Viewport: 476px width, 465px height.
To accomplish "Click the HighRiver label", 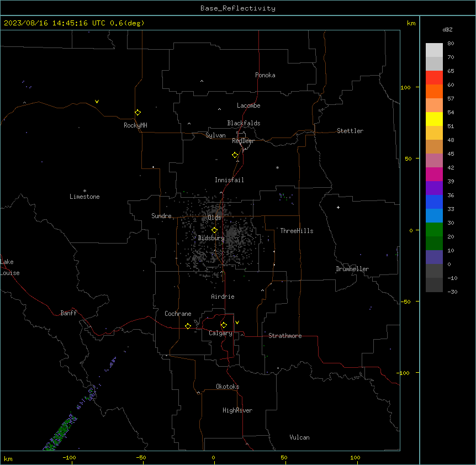I will (x=237, y=410).
